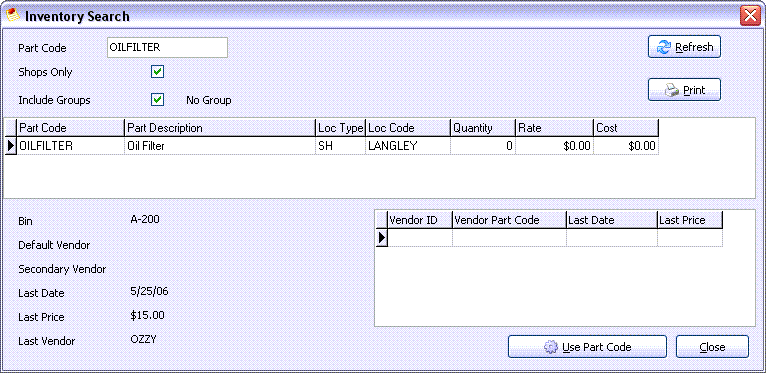The image size is (766, 373).
Task: Sort by Part Code column header
Action: point(71,128)
